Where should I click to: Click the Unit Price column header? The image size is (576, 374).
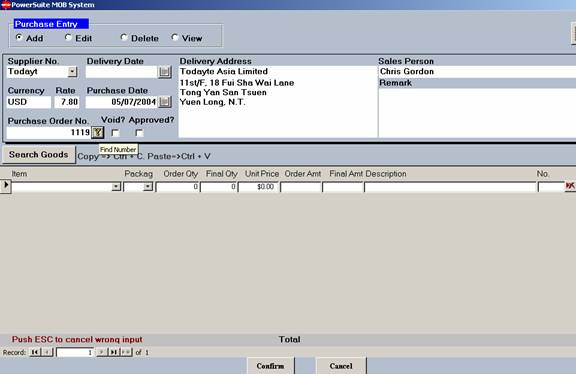coord(262,173)
